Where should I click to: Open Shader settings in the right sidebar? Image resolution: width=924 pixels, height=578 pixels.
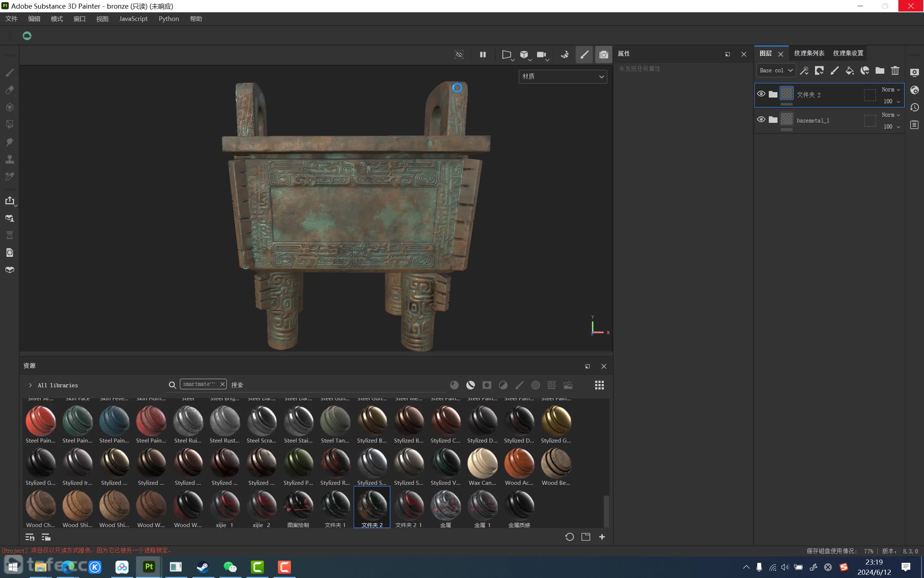pos(915,90)
